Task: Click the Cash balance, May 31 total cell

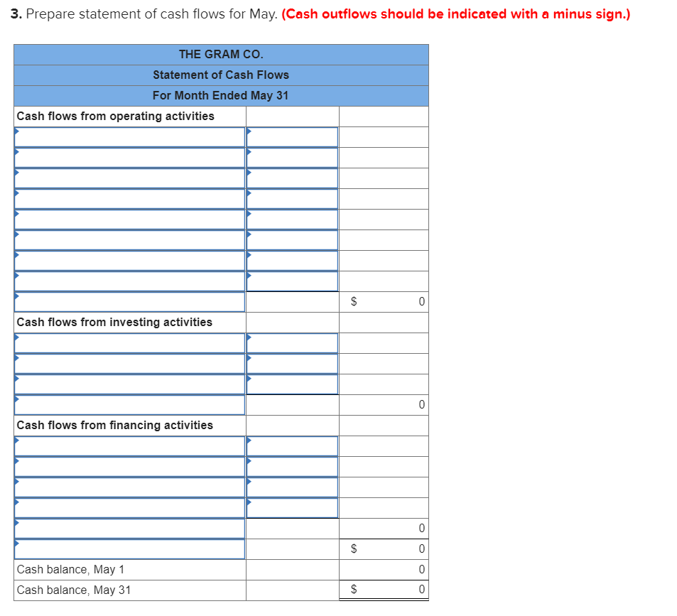Action: [x=384, y=590]
